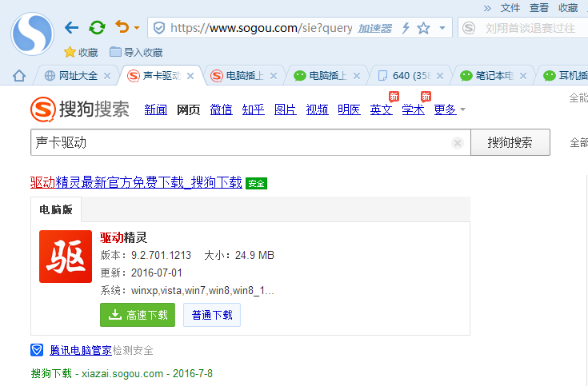The width and height of the screenshot is (588, 386).
Task: Click the home icon on tab bar
Action: click(x=19, y=76)
